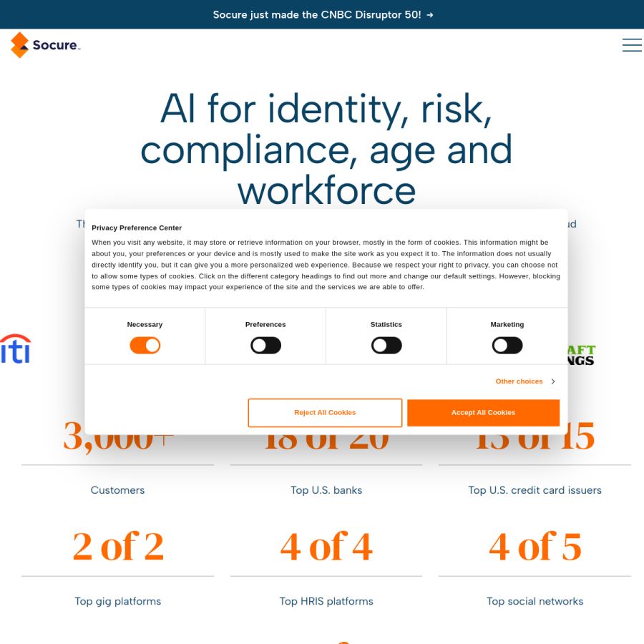
Task: Click the cookie description paragraph
Action: coord(326,265)
